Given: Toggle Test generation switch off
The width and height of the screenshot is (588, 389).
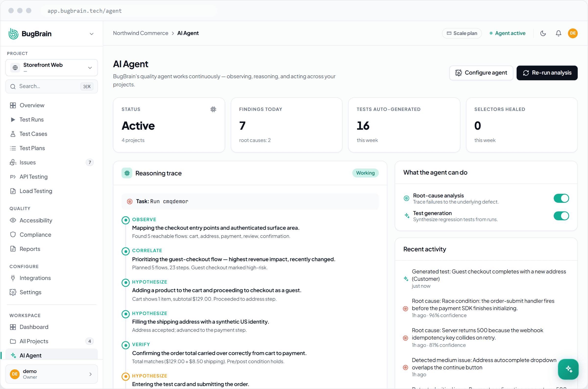Looking at the screenshot, I should coord(561,216).
